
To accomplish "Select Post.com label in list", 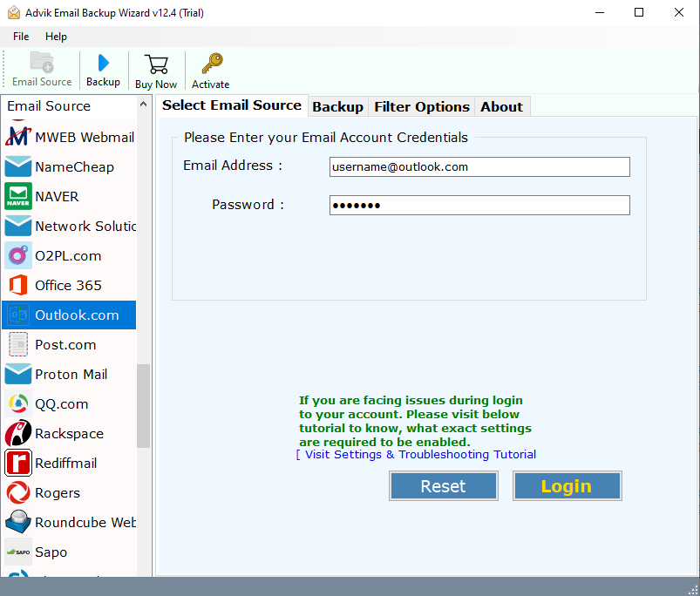I will pyautogui.click(x=65, y=345).
